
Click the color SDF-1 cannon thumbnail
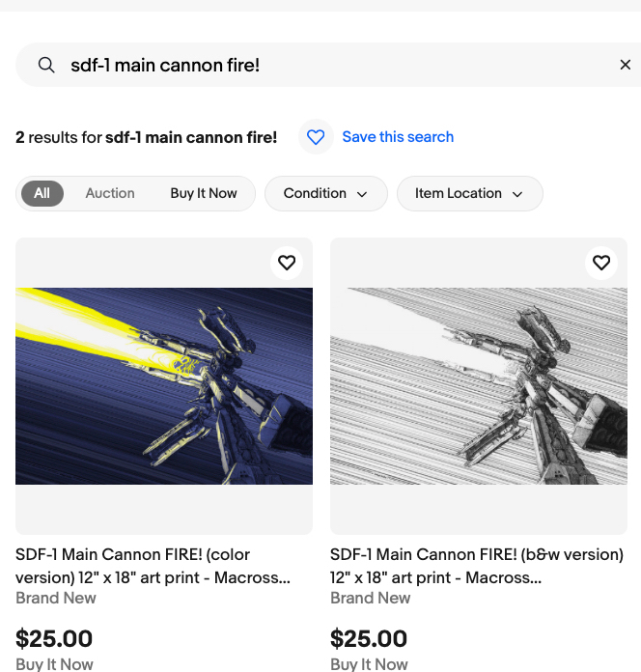pyautogui.click(x=164, y=386)
